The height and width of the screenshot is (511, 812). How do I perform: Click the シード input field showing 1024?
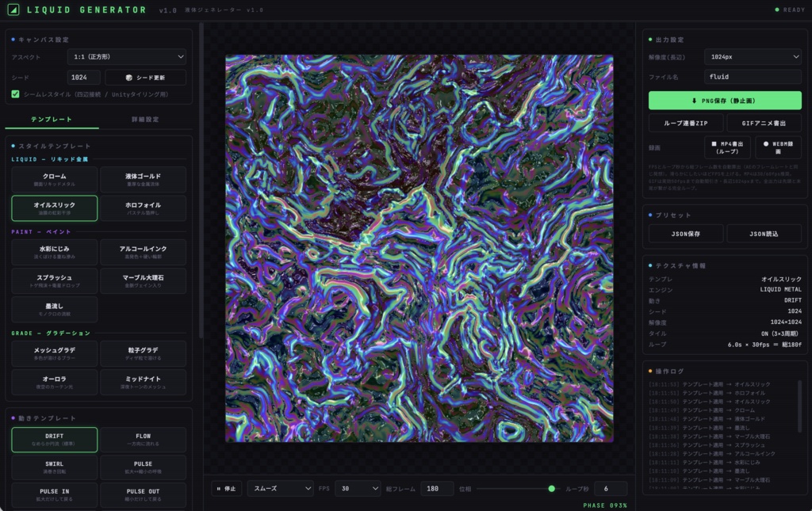pyautogui.click(x=83, y=78)
